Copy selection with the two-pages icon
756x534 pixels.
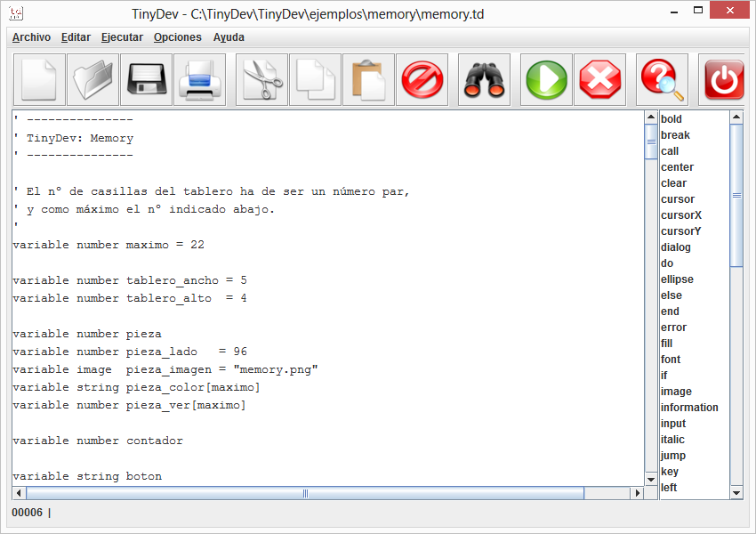pyautogui.click(x=316, y=79)
